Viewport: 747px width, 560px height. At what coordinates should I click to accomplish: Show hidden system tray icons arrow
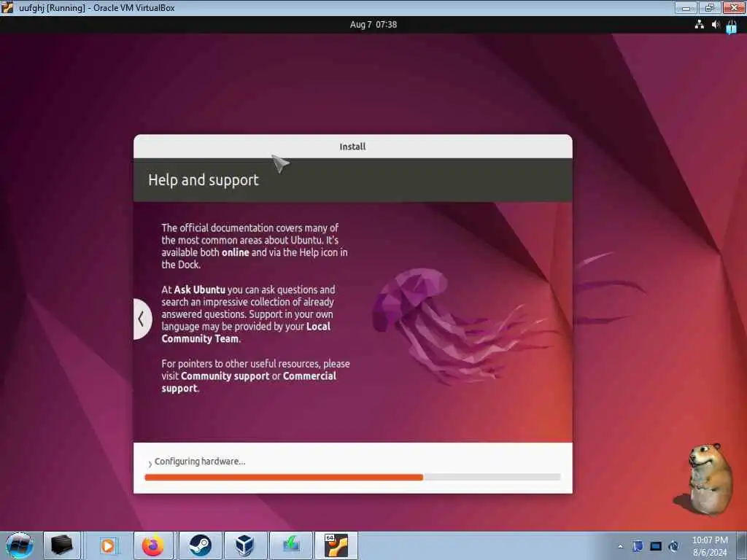coord(620,546)
